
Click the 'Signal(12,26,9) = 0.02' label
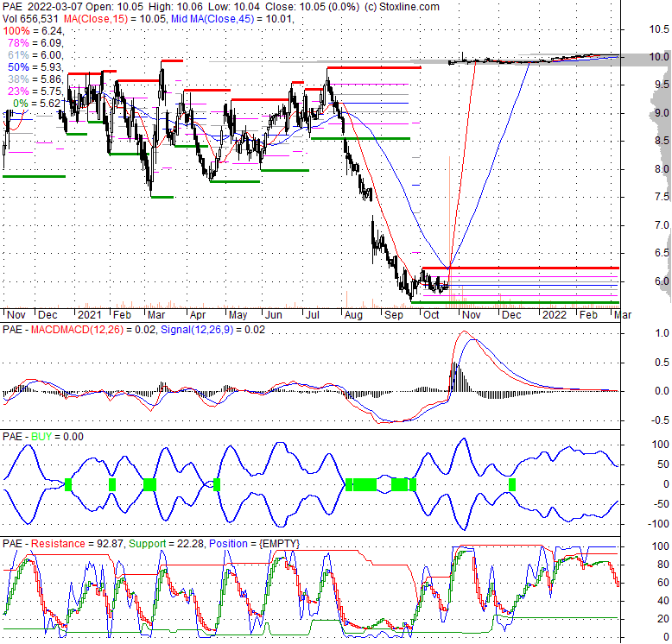tap(212, 330)
